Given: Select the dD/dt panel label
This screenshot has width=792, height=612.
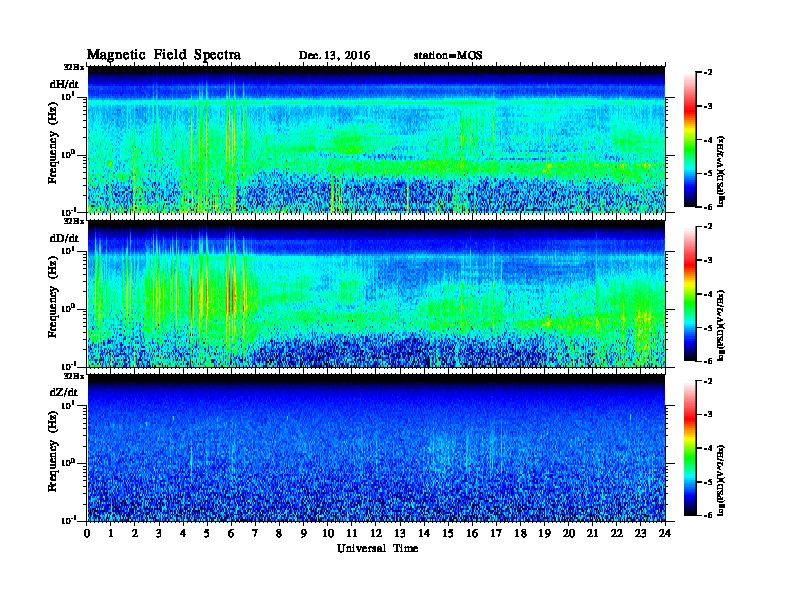Looking at the screenshot, I should coord(64,238).
